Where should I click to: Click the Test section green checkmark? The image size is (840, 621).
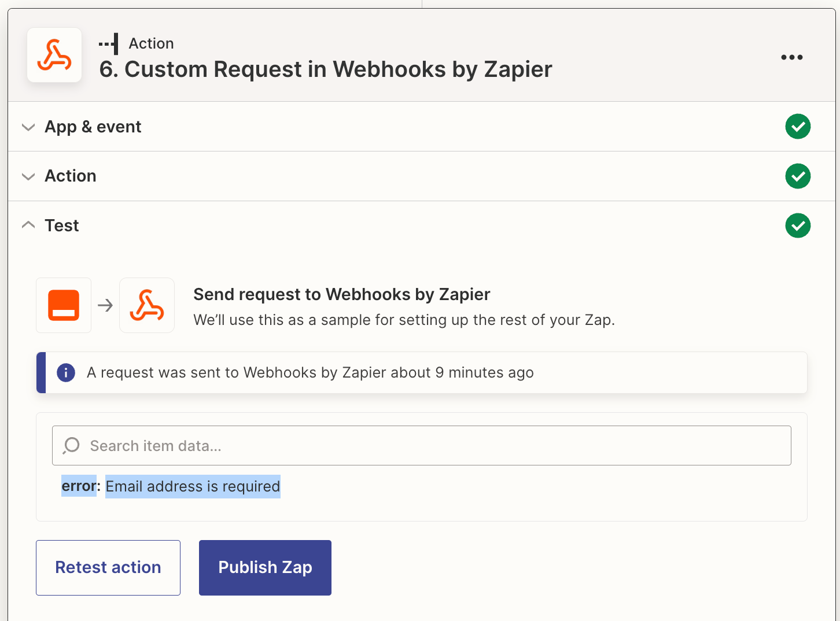pyautogui.click(x=798, y=226)
